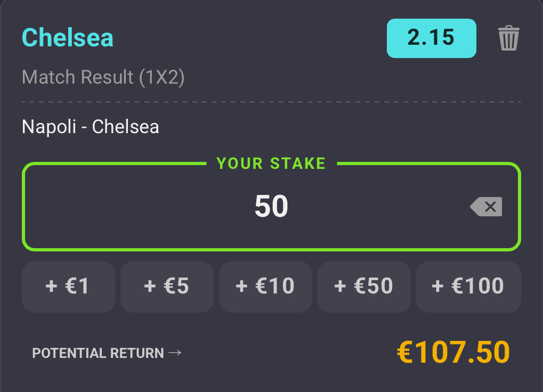The image size is (543, 392).
Task: Hit the + €100 quick stake button
Action: click(468, 287)
